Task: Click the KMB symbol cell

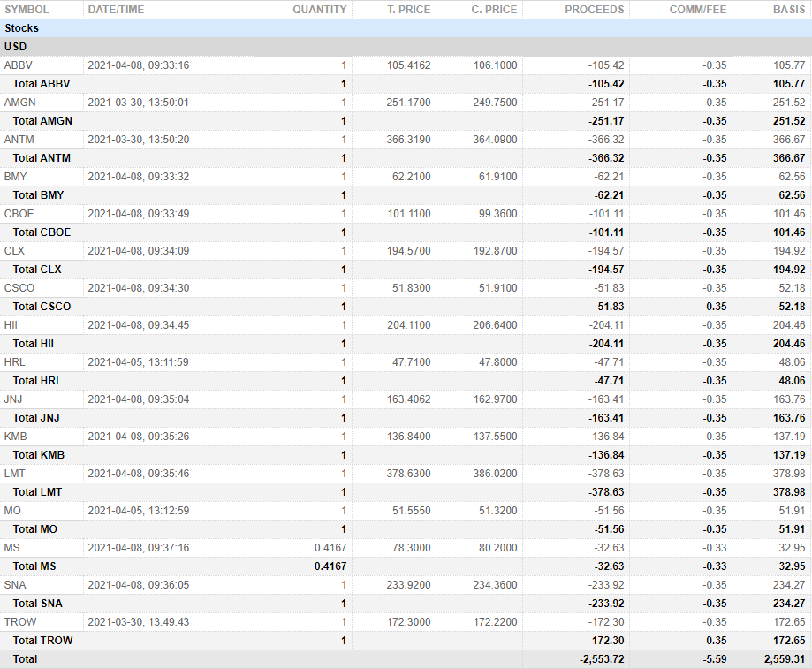Action: pyautogui.click(x=16, y=437)
